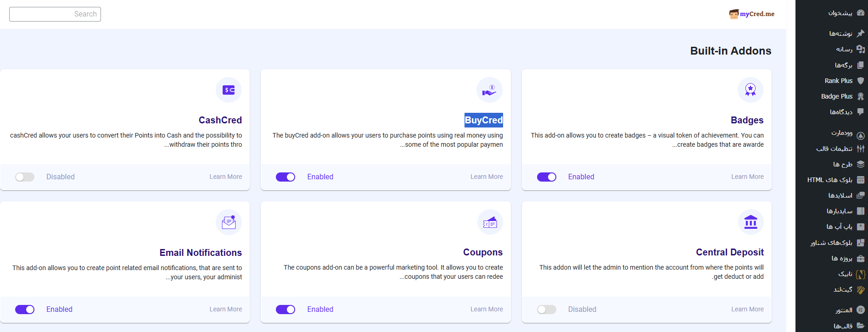Click the Slides icon in the sidebar
Viewport: 868px width, 332px height.
(x=861, y=195)
